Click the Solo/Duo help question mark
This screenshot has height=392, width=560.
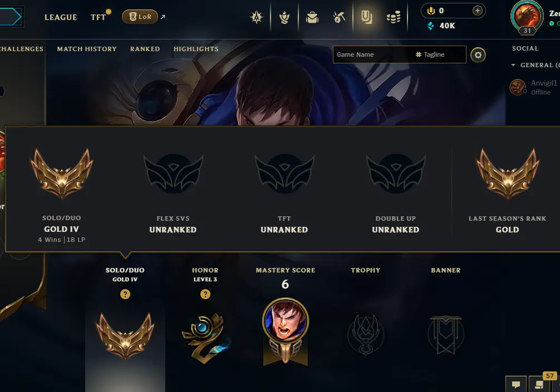point(125,294)
